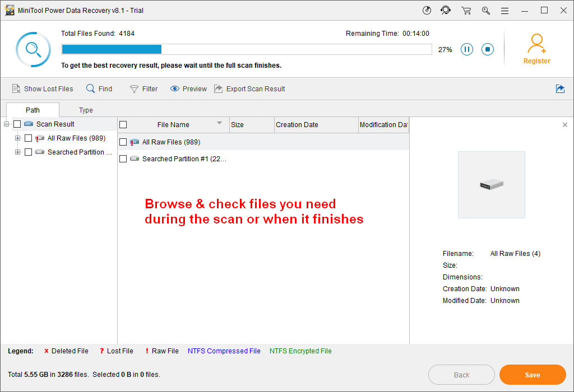Click the Preview toolbar button
574x392 pixels.
(x=188, y=89)
